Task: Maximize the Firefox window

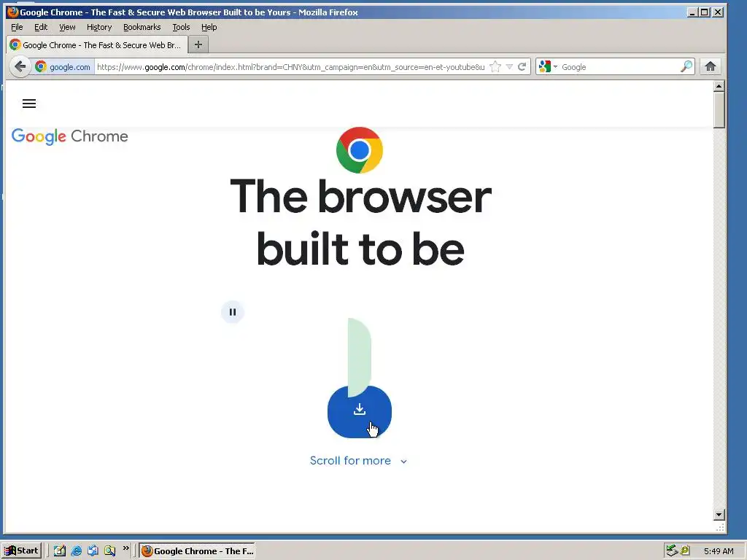Action: point(705,12)
